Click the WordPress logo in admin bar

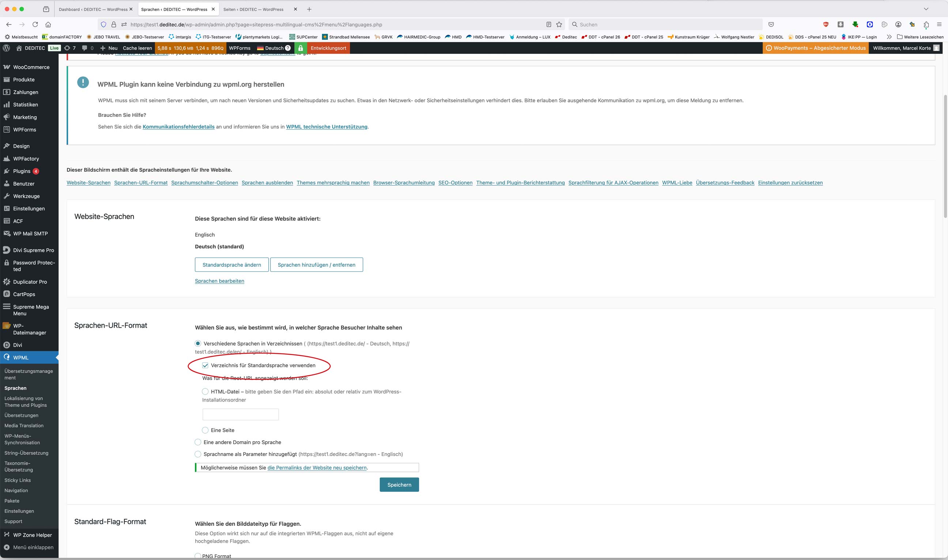7,48
